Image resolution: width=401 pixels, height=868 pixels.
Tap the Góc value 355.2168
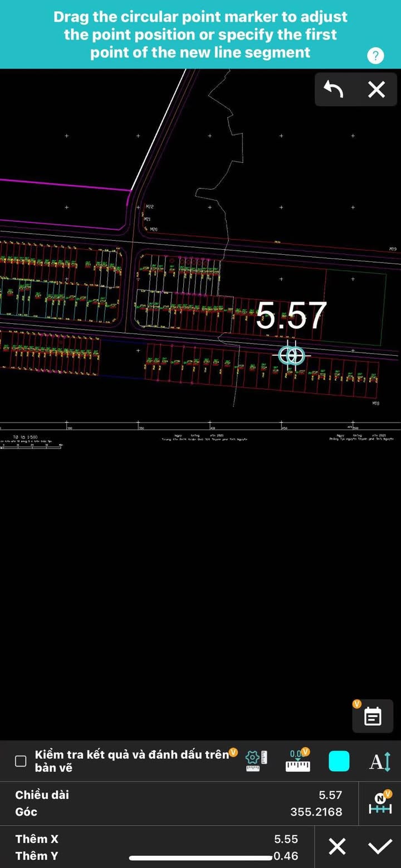pyautogui.click(x=316, y=812)
